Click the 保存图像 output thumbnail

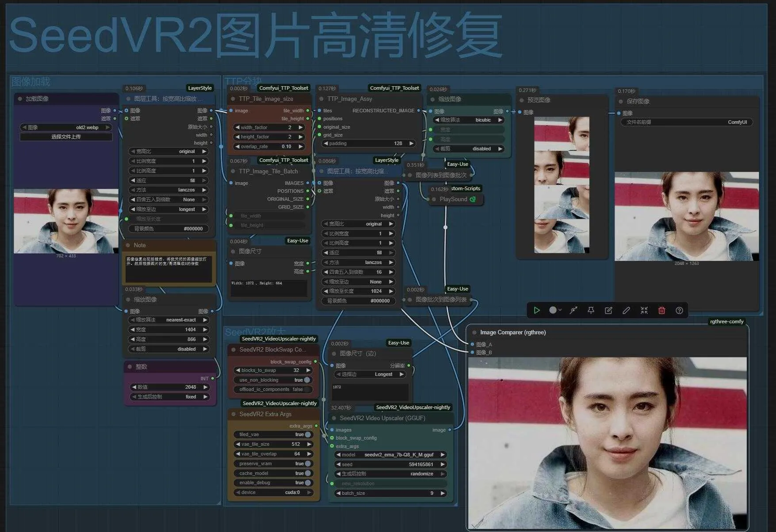[687, 216]
